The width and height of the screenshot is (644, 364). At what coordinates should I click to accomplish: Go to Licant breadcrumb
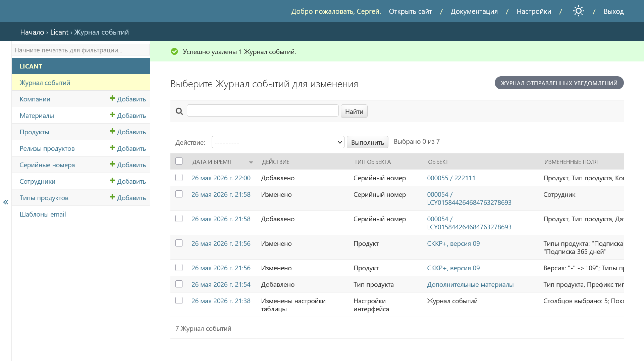[59, 32]
